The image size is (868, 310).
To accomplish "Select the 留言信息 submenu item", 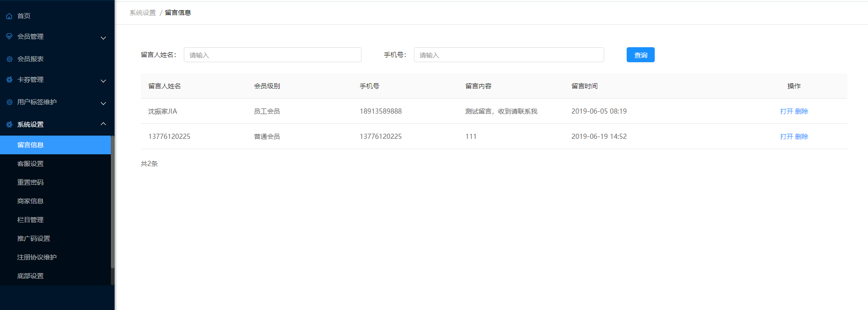I will [x=55, y=145].
